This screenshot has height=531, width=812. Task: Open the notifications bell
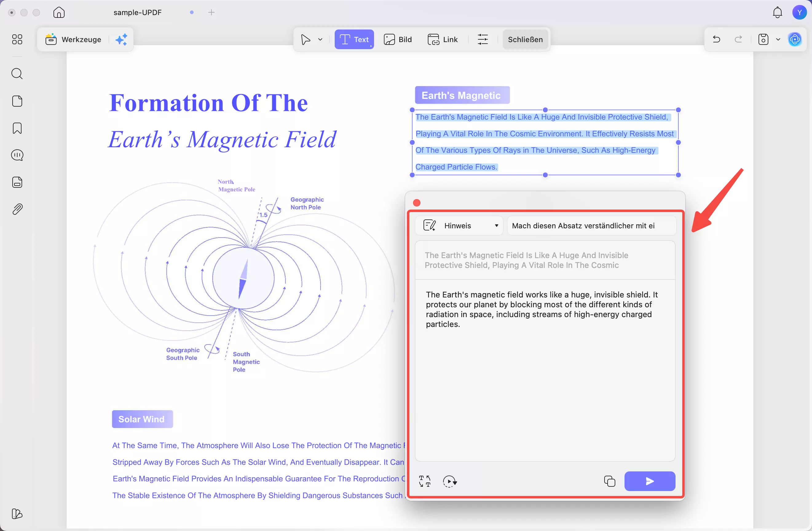[x=777, y=12]
